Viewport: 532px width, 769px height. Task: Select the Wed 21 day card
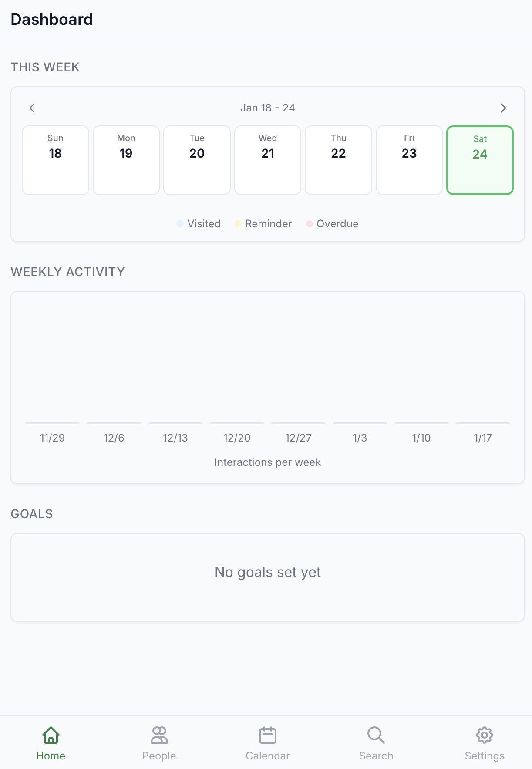267,160
